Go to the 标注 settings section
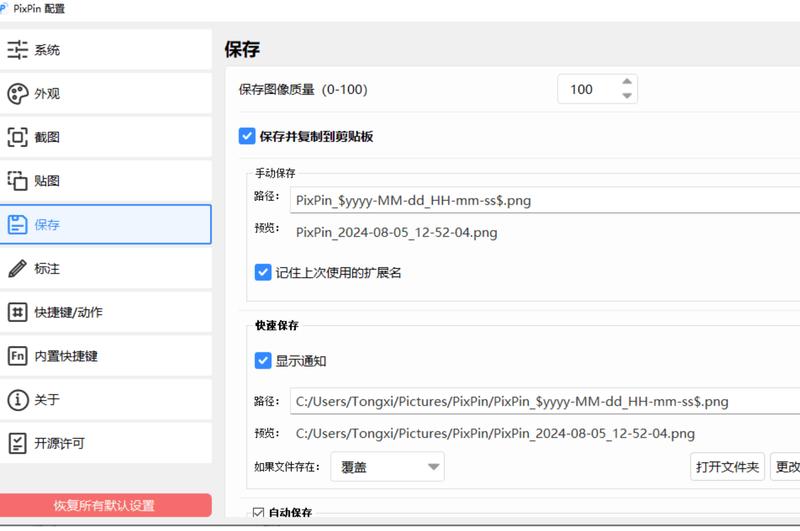This screenshot has width=800, height=531. coord(106,268)
